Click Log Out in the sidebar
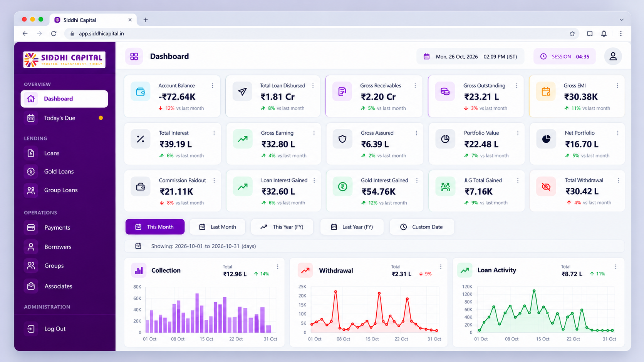The width and height of the screenshot is (644, 362). click(64, 329)
